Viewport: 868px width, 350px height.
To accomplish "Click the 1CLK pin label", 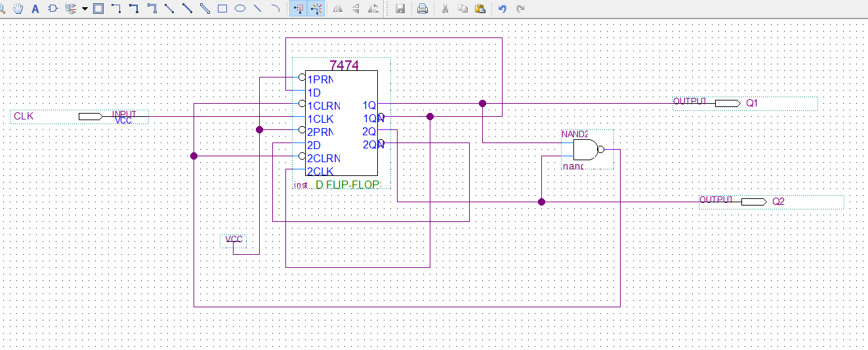I will (320, 119).
